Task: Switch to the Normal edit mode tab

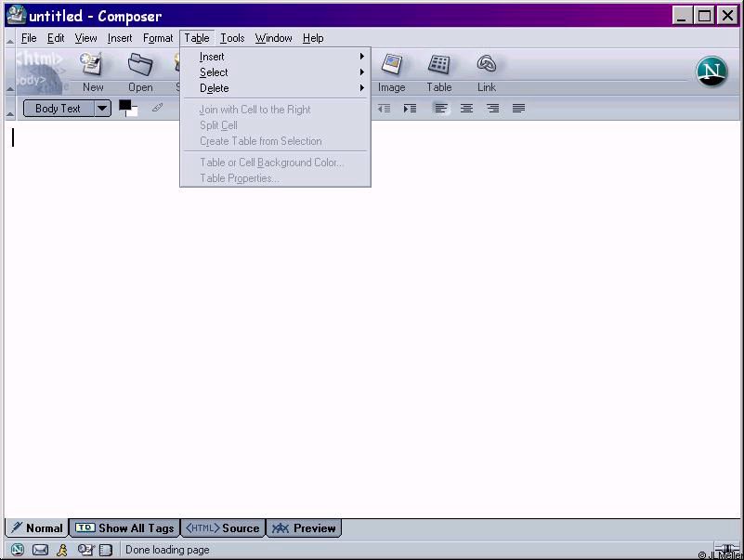Action: tap(37, 528)
